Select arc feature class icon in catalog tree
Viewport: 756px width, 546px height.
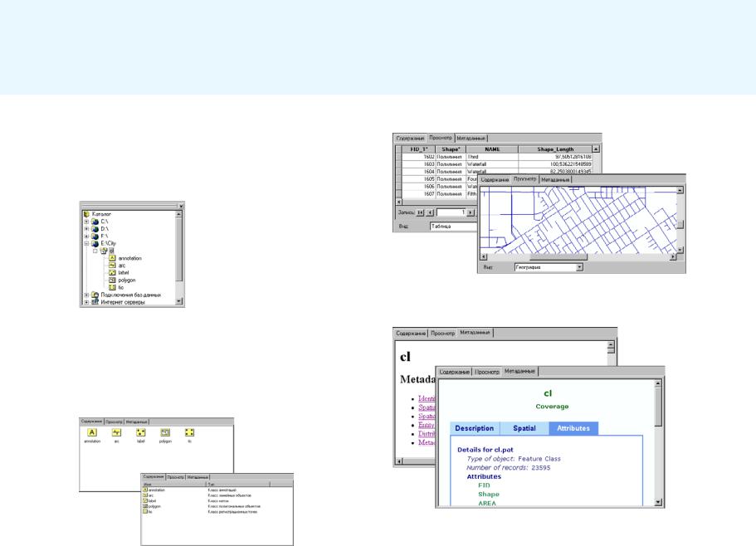(x=112, y=266)
